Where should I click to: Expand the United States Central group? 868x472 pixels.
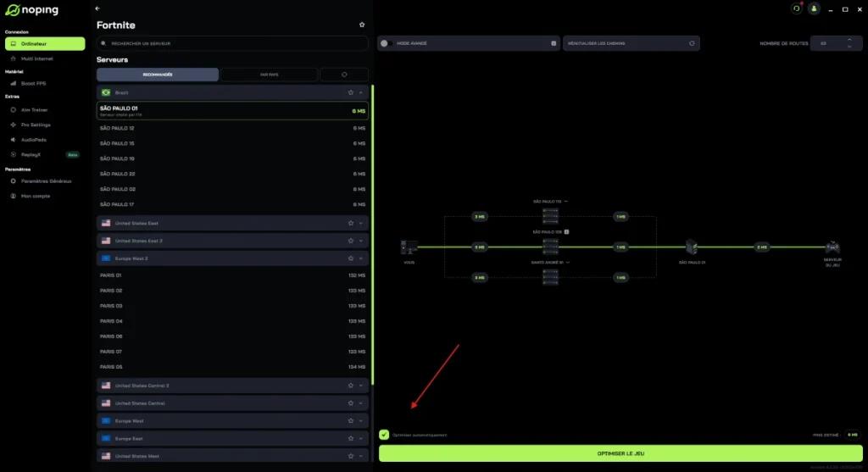tap(361, 403)
